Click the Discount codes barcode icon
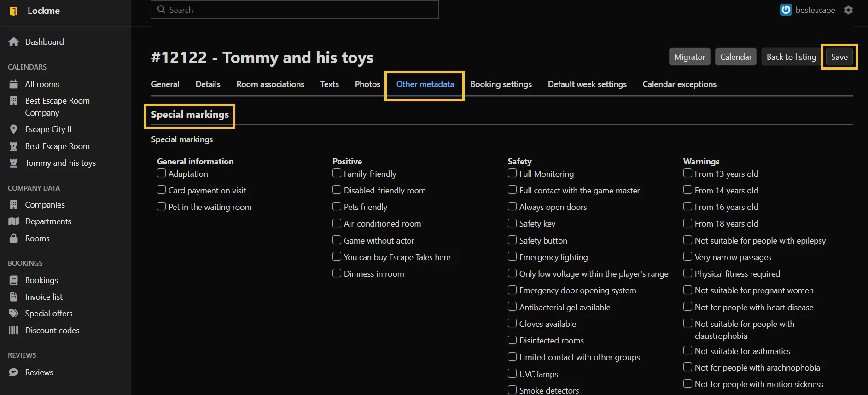The height and width of the screenshot is (395, 868). tap(14, 331)
